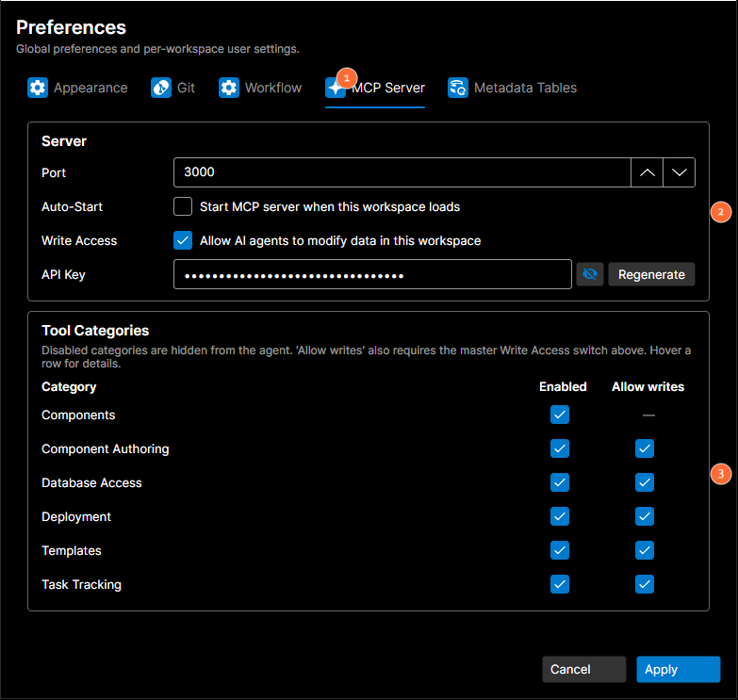
Task: Increase the port number with up arrow
Action: [x=648, y=172]
